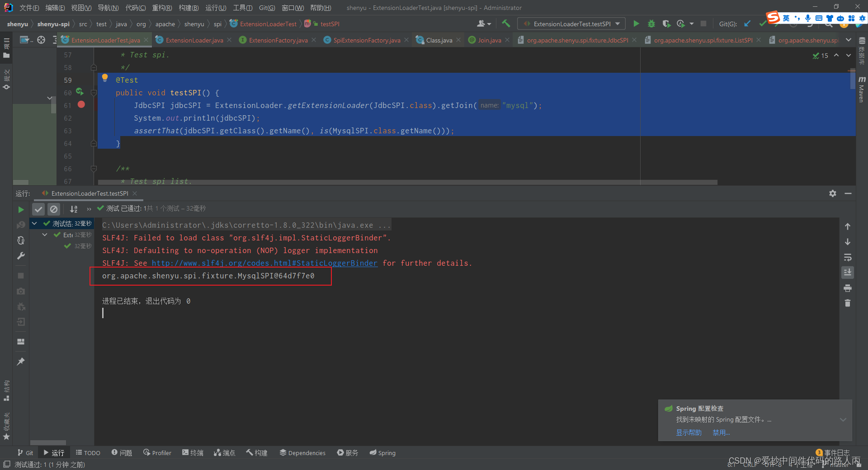Show hidden editor tabs via chevron

click(x=849, y=40)
